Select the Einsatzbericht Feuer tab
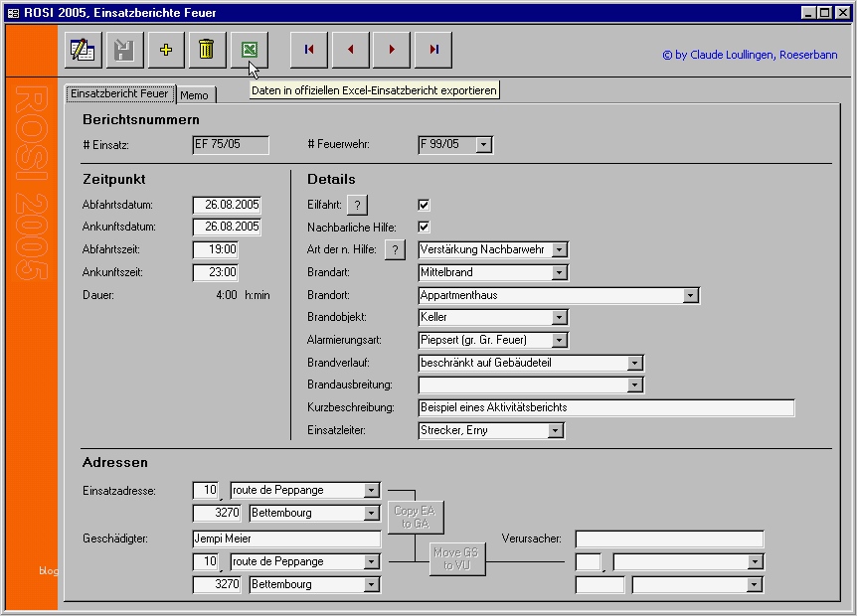The height and width of the screenshot is (616, 857). point(119,93)
